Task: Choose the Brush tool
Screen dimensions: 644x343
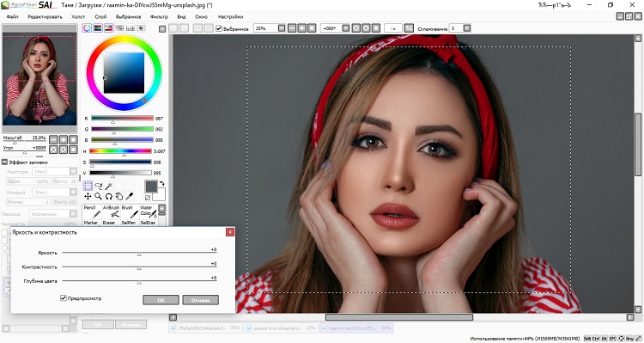Action: (x=130, y=211)
